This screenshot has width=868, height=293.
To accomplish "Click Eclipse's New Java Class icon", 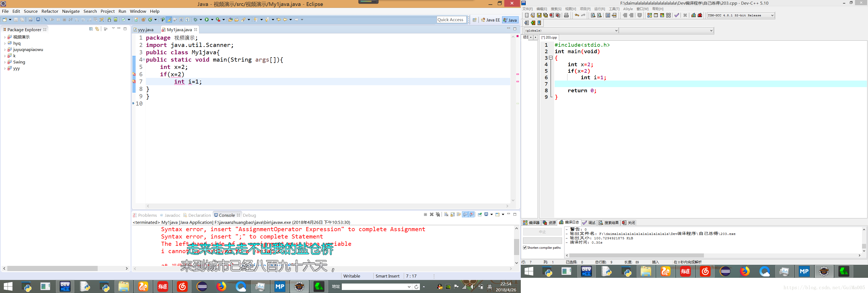I will 150,20.
